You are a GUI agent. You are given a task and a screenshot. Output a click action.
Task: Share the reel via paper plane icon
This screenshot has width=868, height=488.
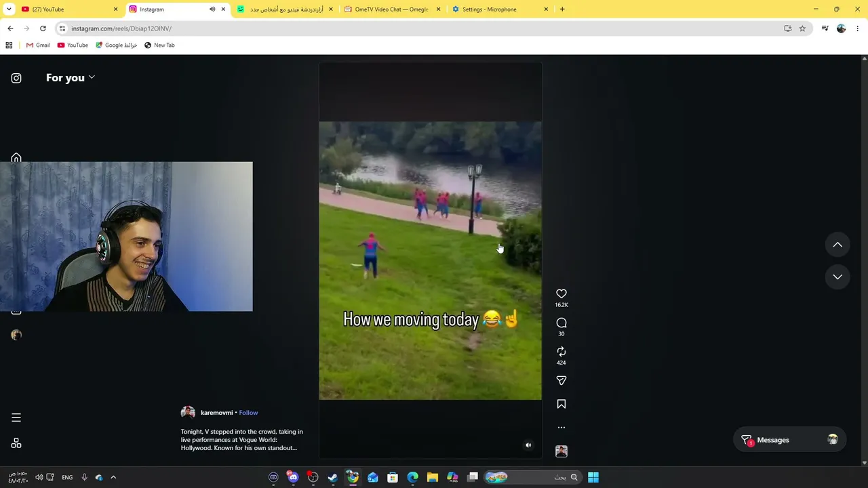(561, 381)
